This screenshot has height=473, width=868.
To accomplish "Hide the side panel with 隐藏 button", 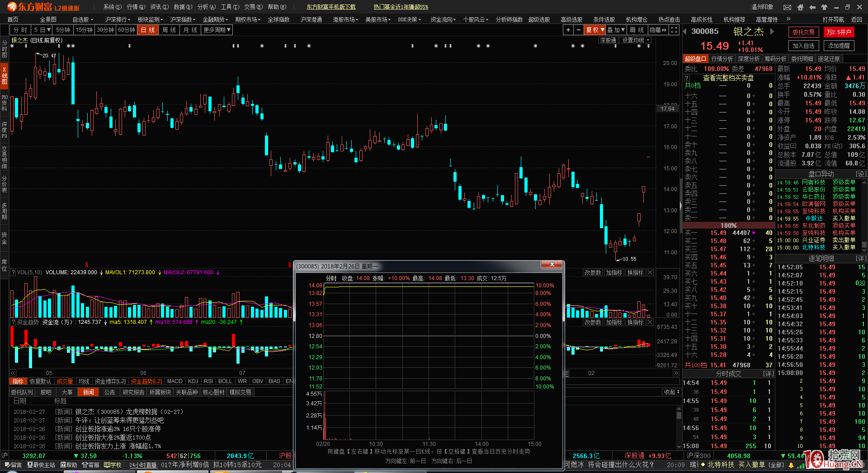I will (658, 30).
